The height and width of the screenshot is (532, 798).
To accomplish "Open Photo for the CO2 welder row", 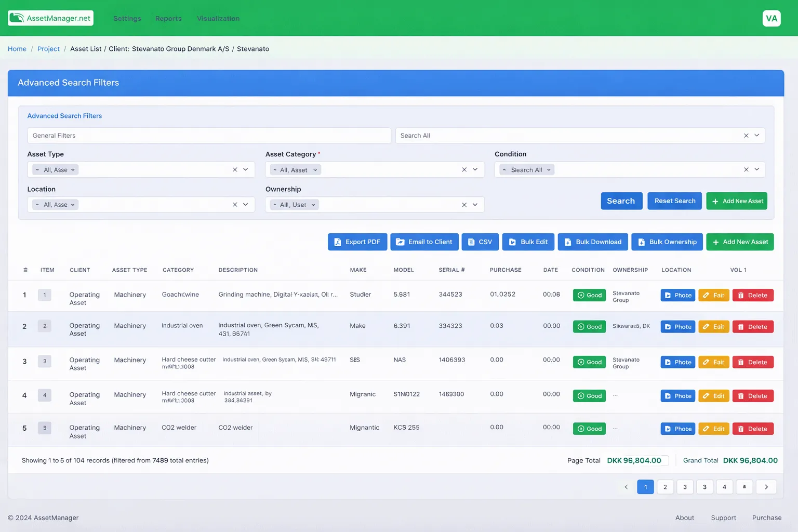I will (678, 429).
